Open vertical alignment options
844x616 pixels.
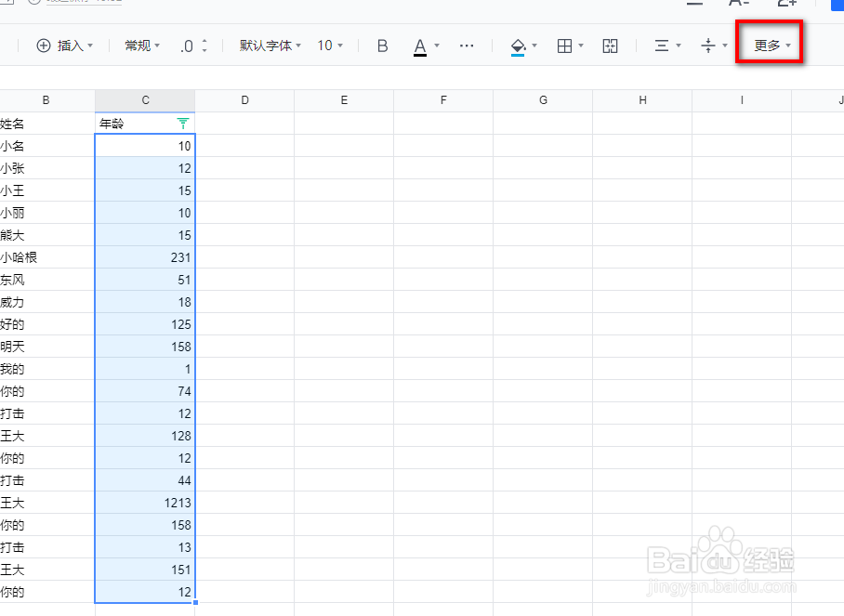(714, 46)
